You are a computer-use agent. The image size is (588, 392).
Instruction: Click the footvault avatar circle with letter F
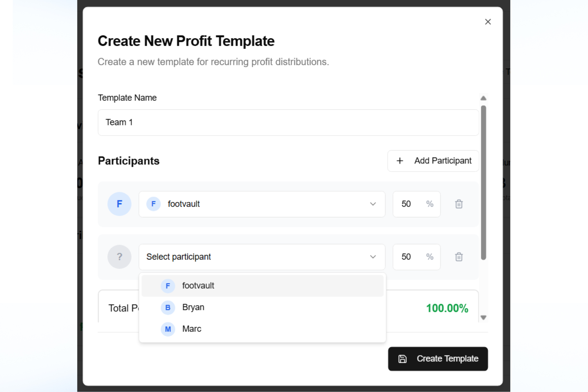click(x=119, y=204)
